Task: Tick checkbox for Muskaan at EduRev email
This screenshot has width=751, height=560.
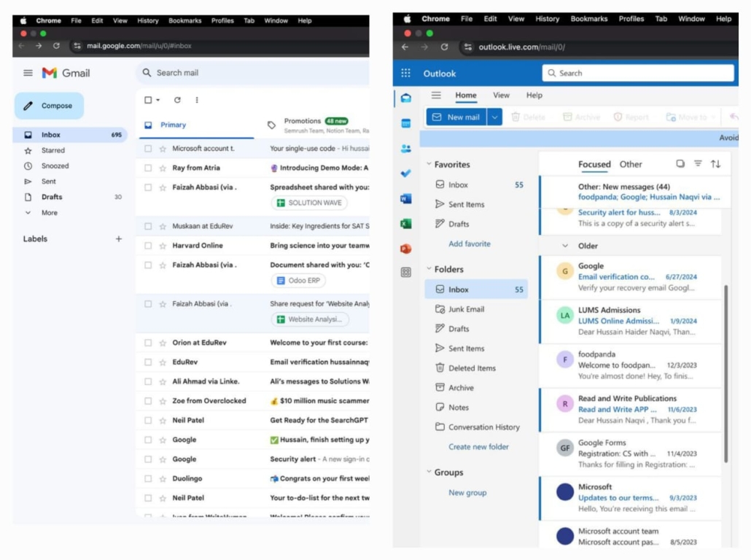Action: (x=148, y=226)
